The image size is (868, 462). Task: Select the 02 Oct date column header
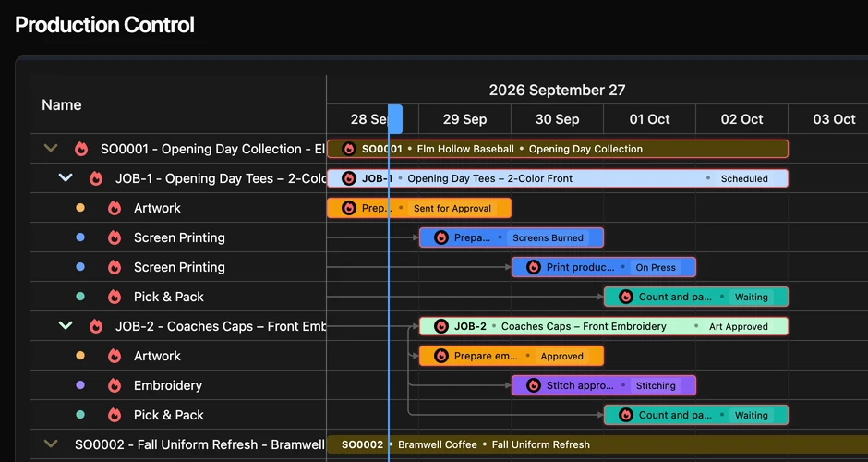click(x=741, y=119)
